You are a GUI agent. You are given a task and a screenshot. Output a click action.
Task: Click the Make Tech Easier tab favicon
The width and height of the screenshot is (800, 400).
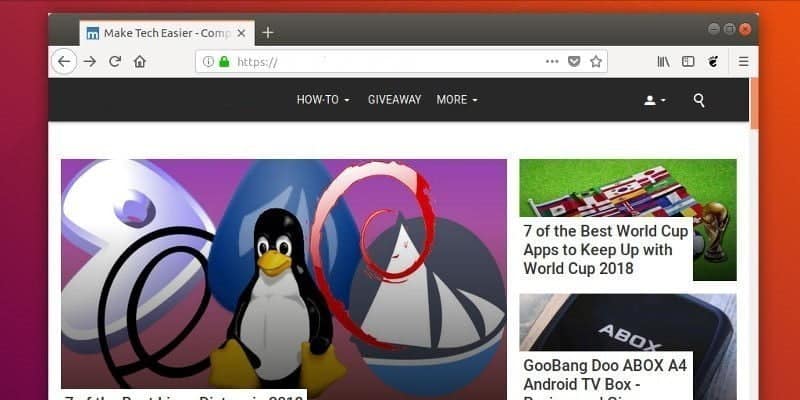93,33
